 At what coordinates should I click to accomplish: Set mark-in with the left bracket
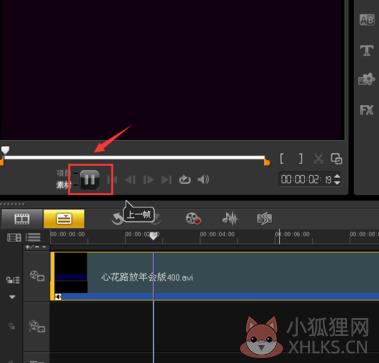point(282,159)
